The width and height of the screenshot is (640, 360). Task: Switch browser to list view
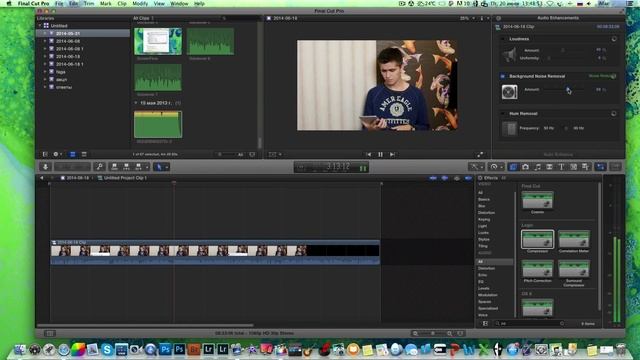(84, 154)
